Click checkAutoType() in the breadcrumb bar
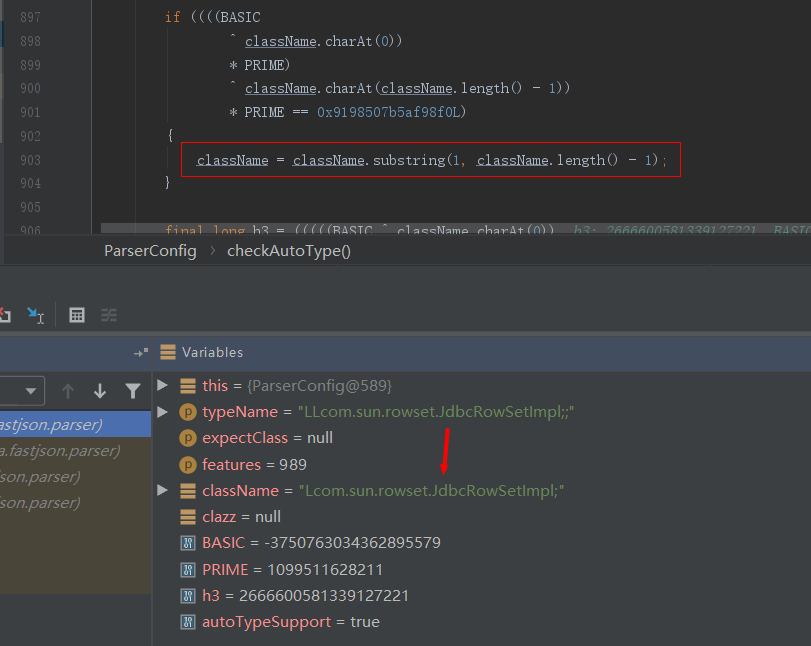 pyautogui.click(x=289, y=251)
